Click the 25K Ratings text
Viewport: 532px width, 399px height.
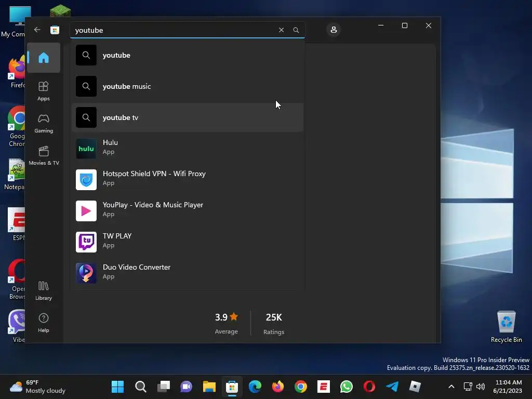click(x=274, y=324)
